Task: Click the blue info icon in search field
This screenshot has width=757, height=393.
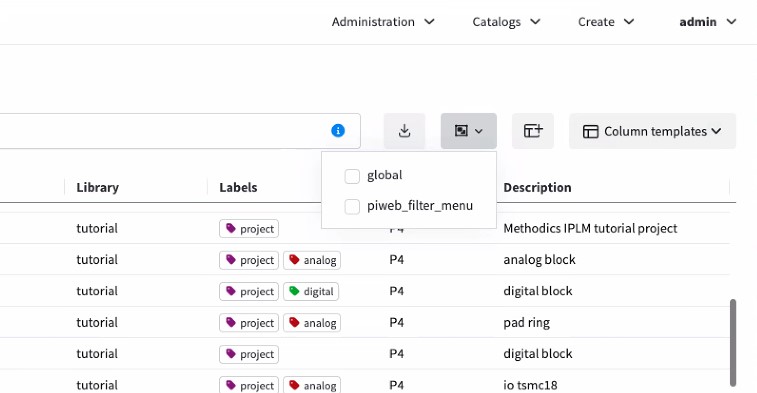Action: (338, 130)
